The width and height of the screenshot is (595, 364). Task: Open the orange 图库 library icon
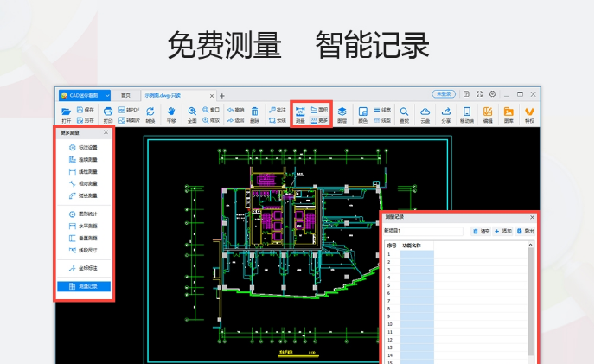pyautogui.click(x=509, y=115)
